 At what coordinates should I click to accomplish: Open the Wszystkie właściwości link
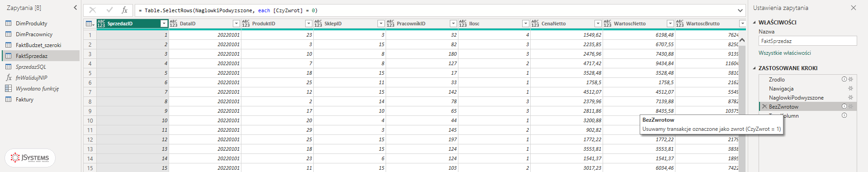click(x=785, y=53)
